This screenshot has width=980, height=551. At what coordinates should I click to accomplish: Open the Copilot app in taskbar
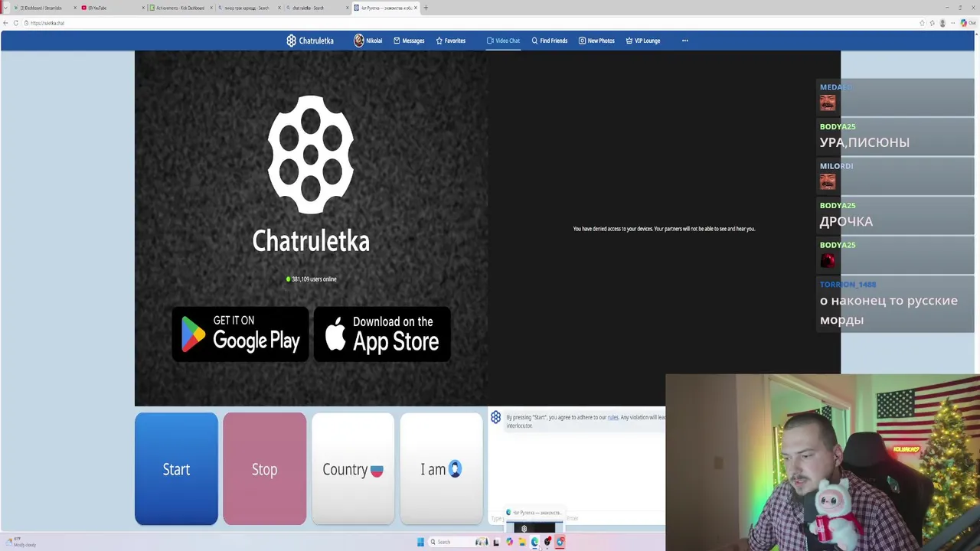pyautogui.click(x=509, y=542)
